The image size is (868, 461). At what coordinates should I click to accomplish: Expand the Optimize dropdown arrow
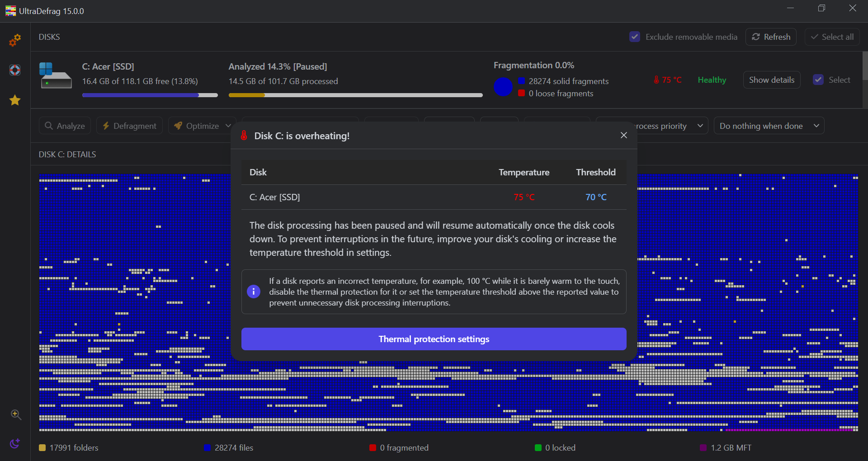pos(228,126)
